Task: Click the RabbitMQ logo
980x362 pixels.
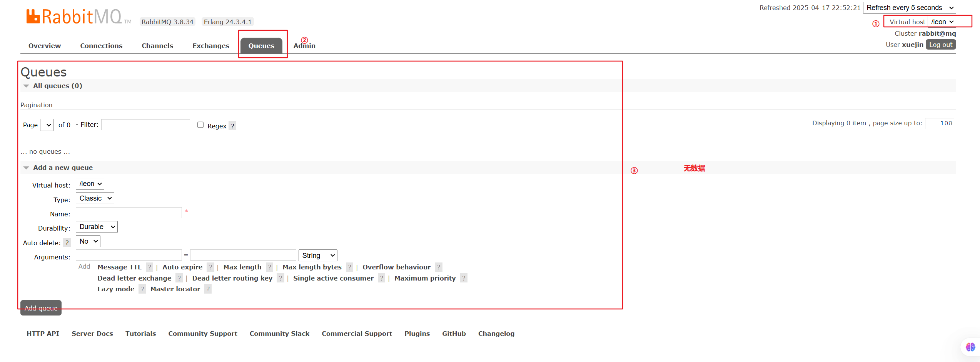Action: (74, 17)
